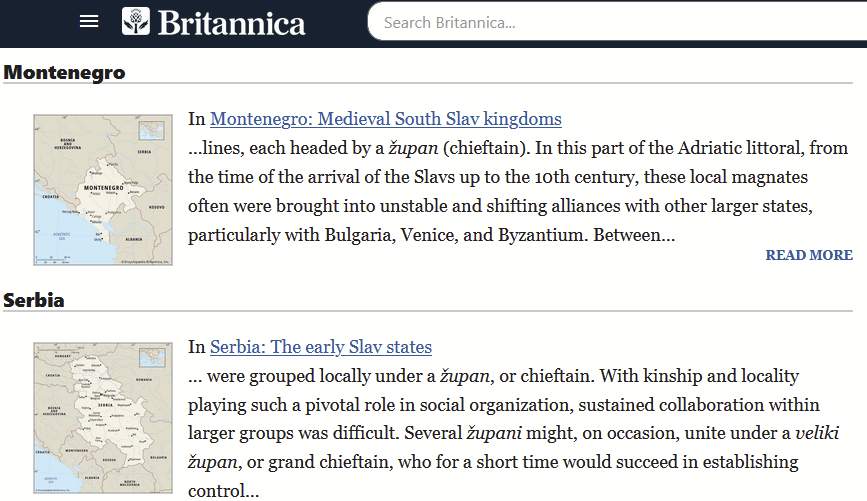Viewport: 867px width, 501px height.
Task: Click the italic word veliki in Serbia excerpt
Action: coord(816,433)
